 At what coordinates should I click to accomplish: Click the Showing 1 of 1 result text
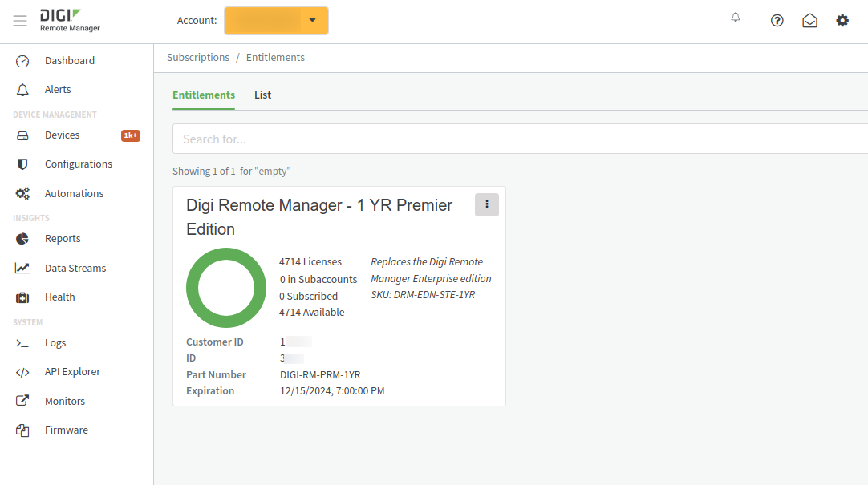coord(231,171)
